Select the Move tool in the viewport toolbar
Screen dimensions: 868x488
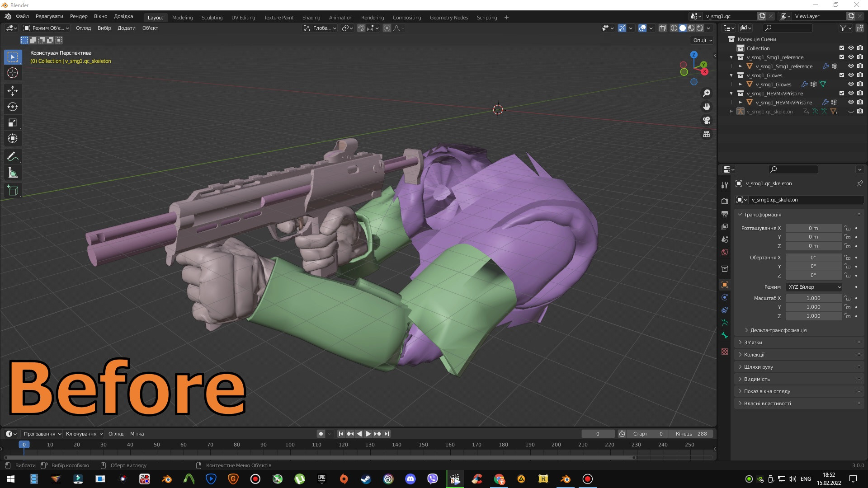coord(13,91)
